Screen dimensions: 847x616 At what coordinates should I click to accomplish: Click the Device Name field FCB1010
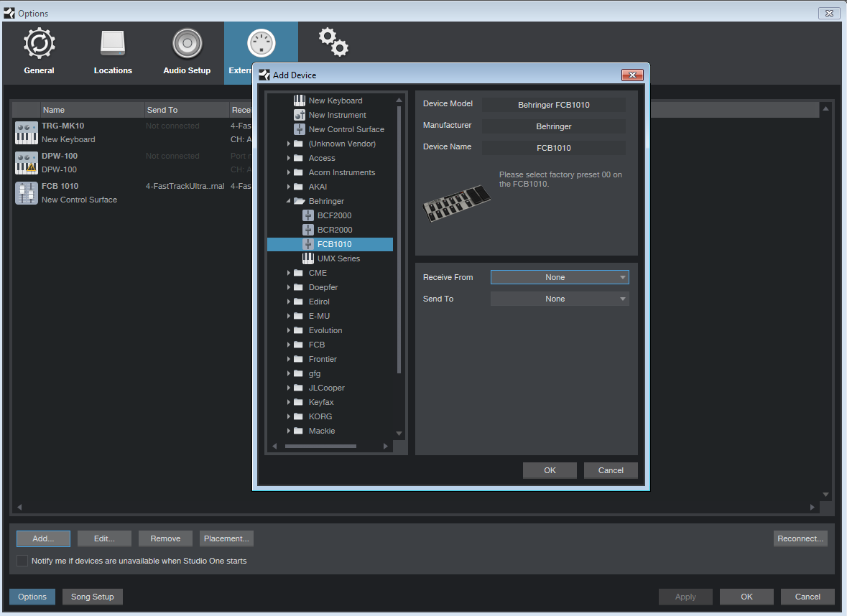point(554,148)
